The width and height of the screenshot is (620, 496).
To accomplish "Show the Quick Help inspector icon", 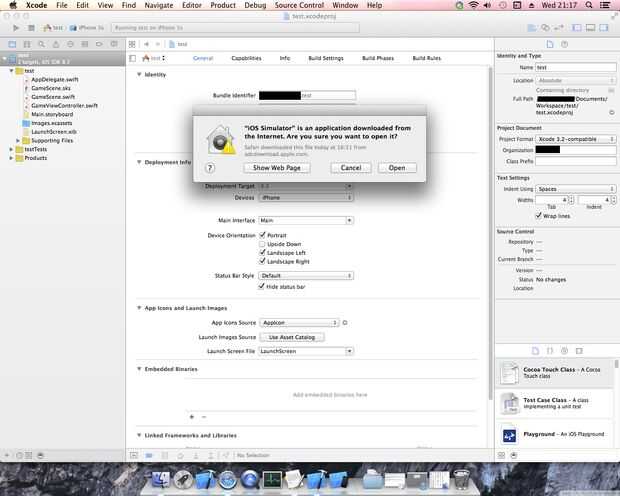I will (565, 44).
